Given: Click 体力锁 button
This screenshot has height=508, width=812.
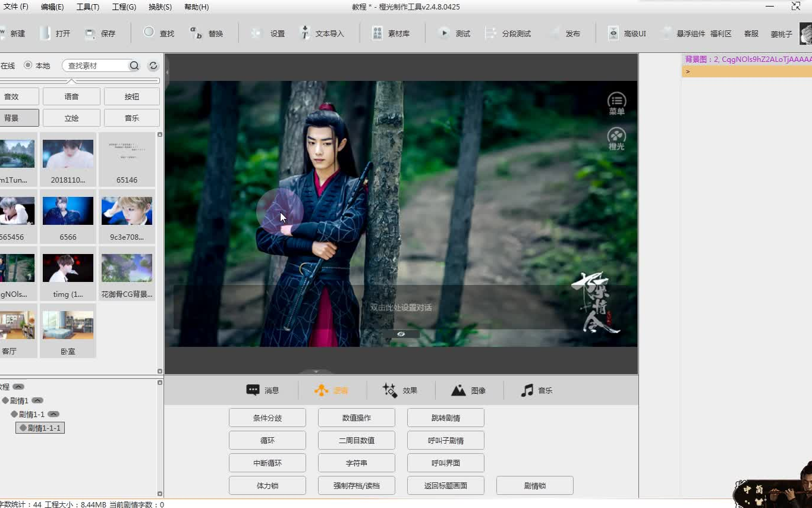Looking at the screenshot, I should pos(267,485).
